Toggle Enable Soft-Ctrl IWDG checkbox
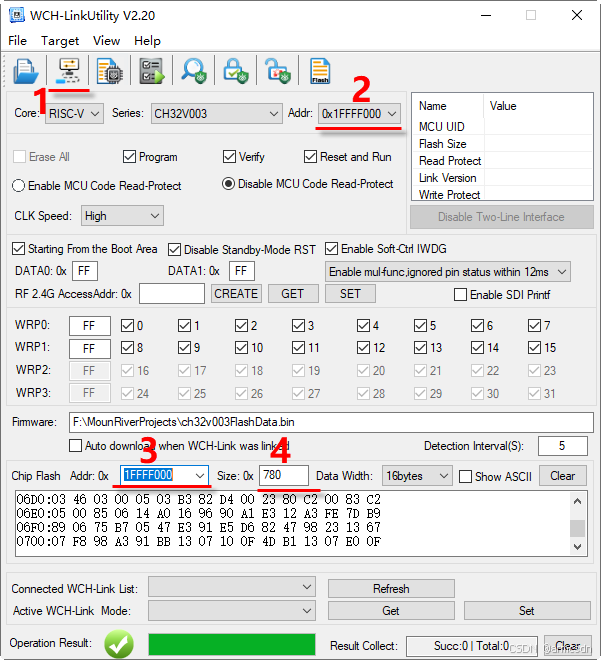Viewport: 601px width, 660px height. click(331, 249)
